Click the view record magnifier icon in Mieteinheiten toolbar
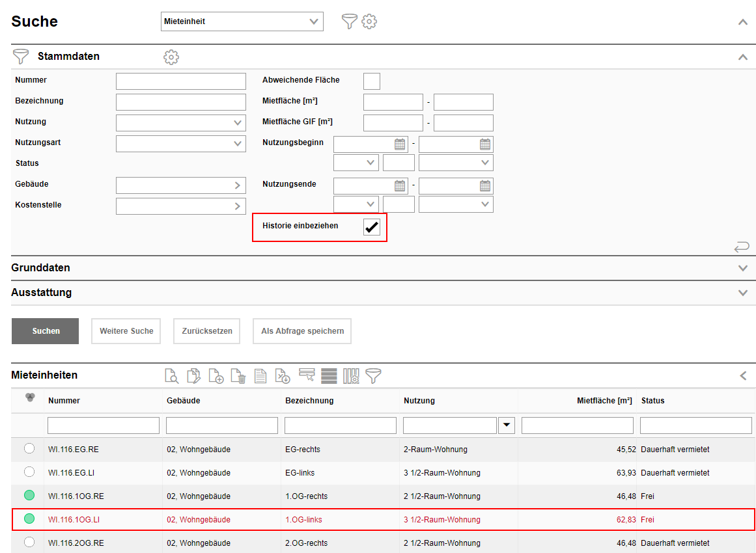Image resolution: width=756 pixels, height=553 pixels. click(x=171, y=376)
